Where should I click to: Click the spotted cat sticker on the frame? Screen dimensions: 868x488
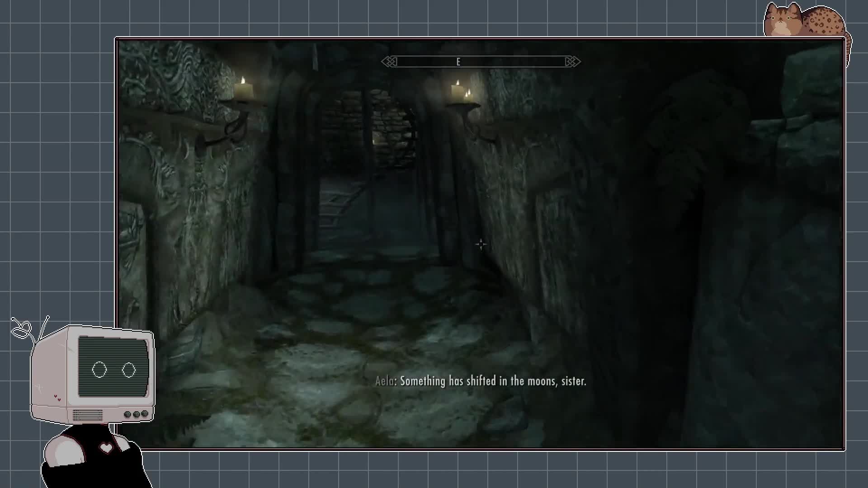[807, 20]
